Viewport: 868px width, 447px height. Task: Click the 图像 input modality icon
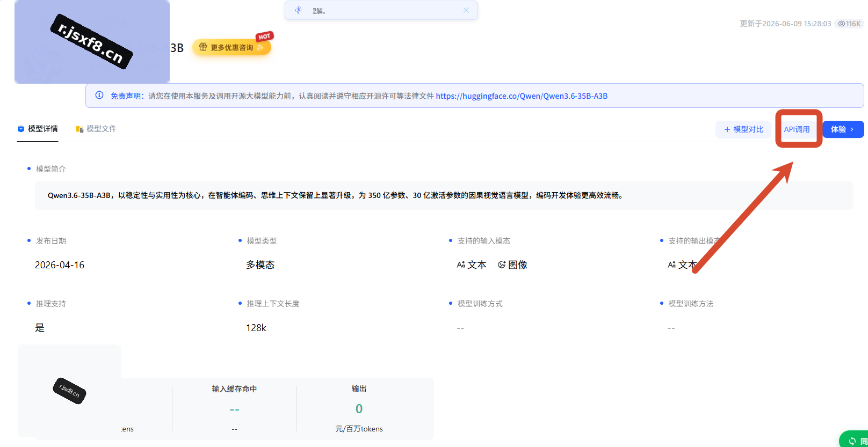pos(502,265)
